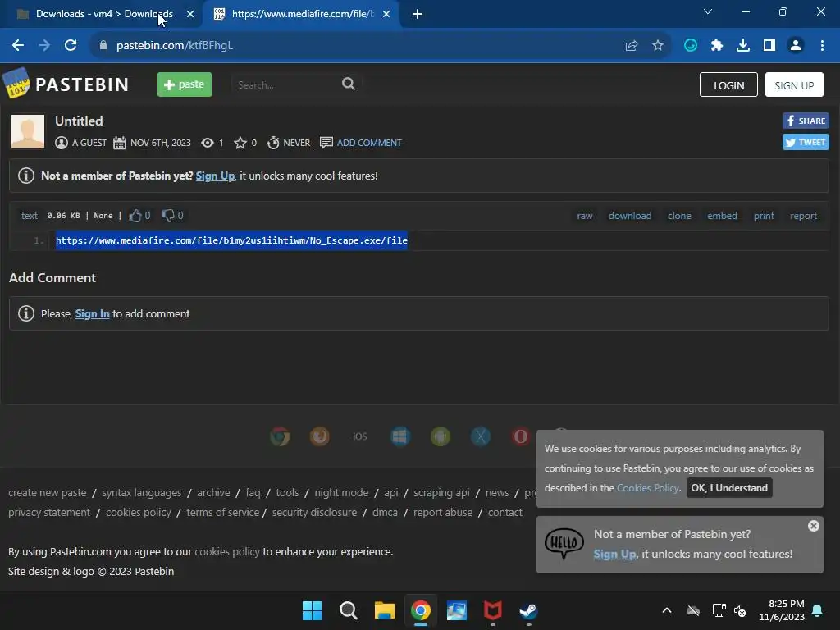The image size is (840, 630).
Task: Dismiss the Hello sign-up popup
Action: click(813, 526)
